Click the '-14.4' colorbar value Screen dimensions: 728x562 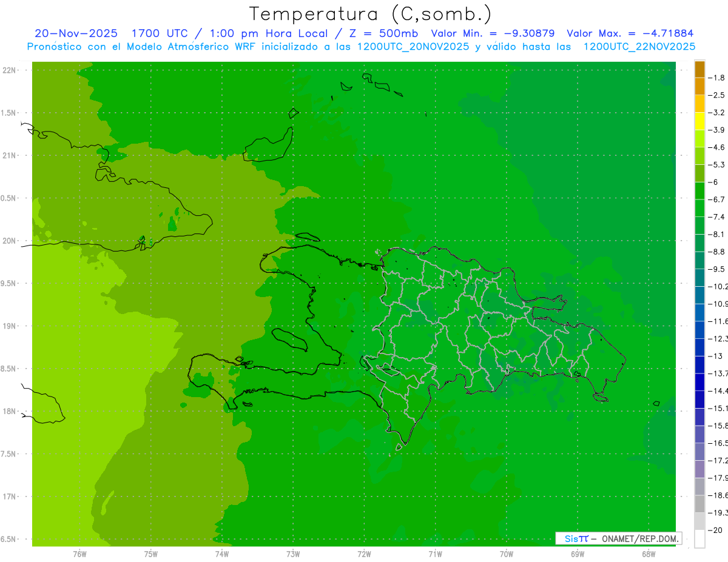coord(718,390)
